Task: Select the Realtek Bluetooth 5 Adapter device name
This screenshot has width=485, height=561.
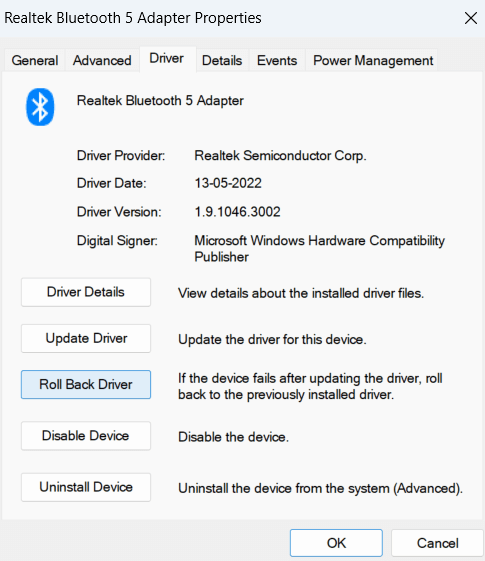Action: click(x=160, y=101)
